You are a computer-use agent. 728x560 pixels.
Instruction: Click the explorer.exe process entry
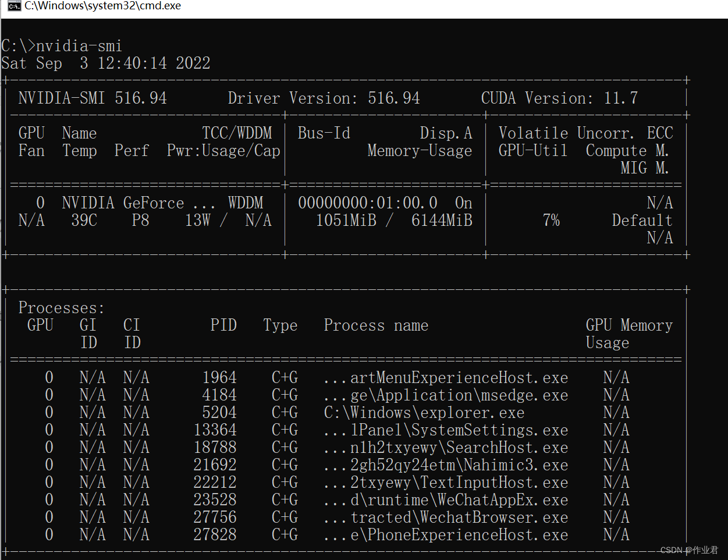pyautogui.click(x=422, y=412)
